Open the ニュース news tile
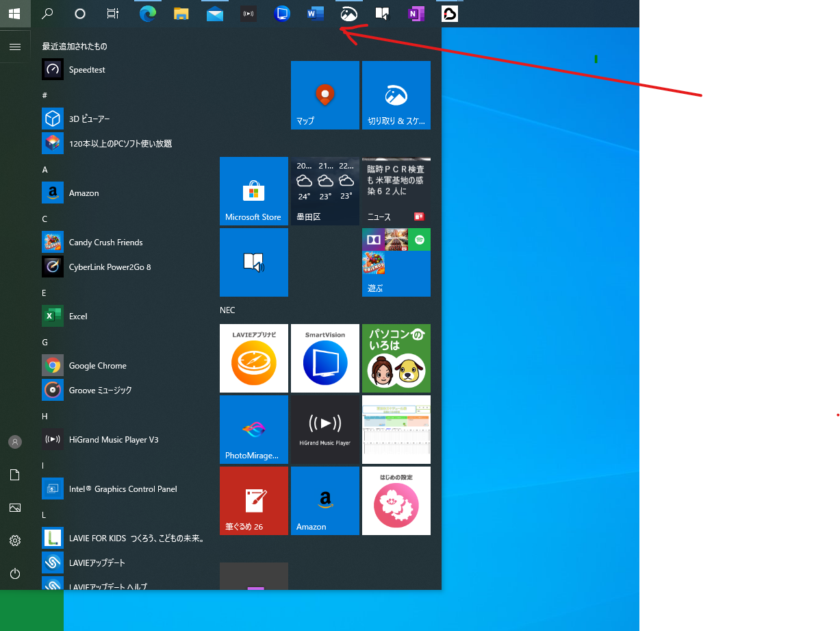This screenshot has height=631, width=840. tap(396, 191)
